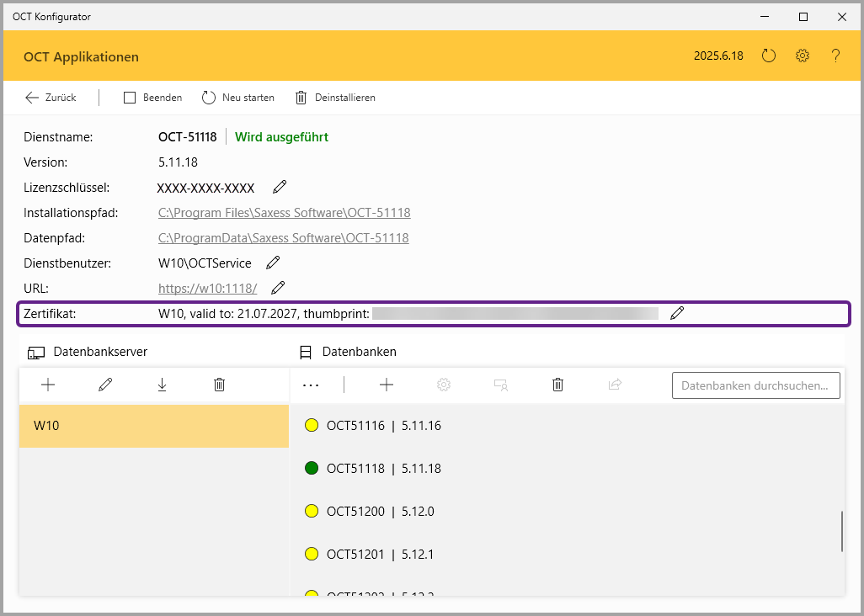Edit the Lizenzschlüssel with pencil icon

click(x=280, y=187)
